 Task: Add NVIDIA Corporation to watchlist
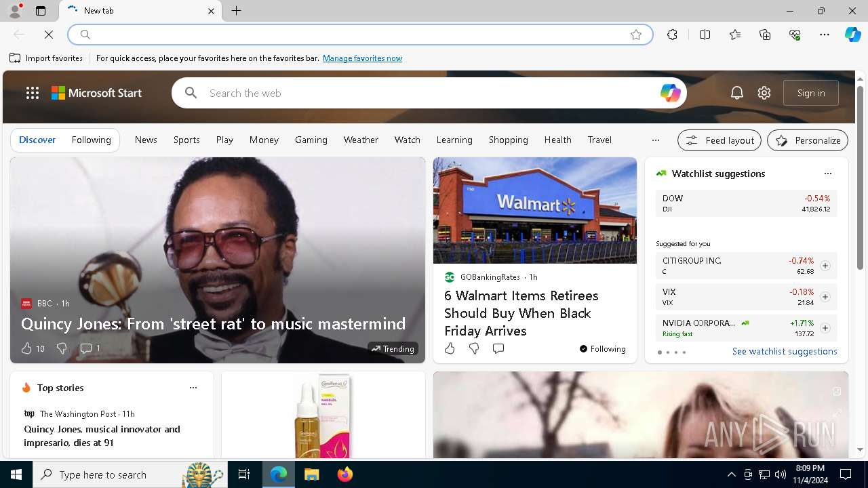point(825,328)
